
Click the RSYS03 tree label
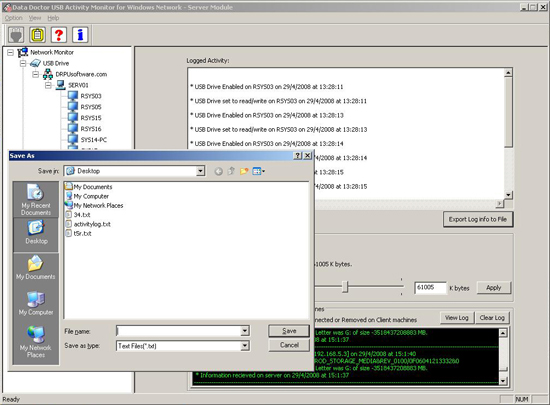pos(91,96)
